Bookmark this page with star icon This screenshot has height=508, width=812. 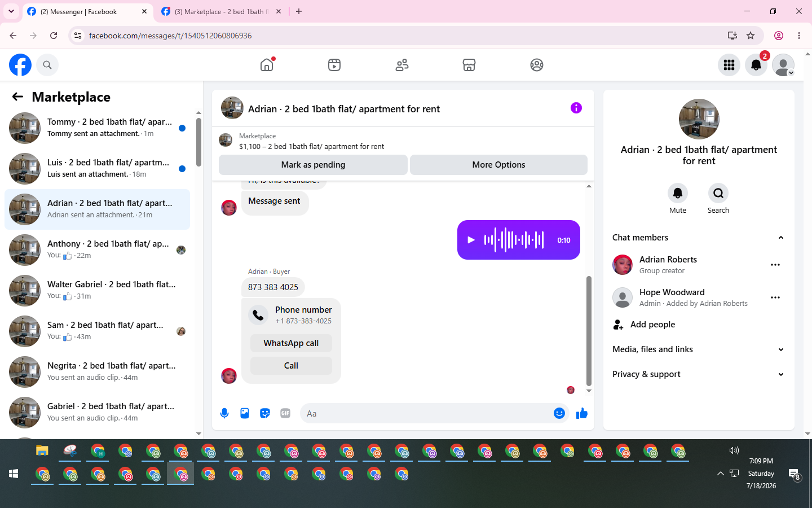tap(751, 36)
